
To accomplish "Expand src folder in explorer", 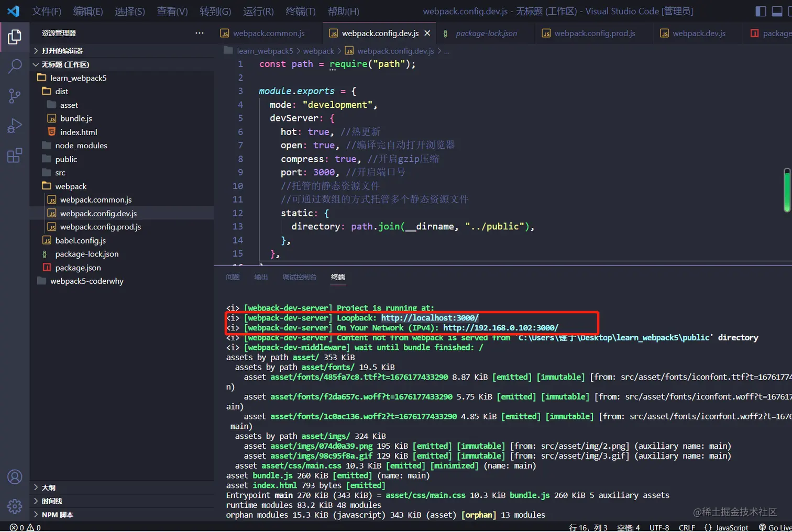I will tap(122, 173).
